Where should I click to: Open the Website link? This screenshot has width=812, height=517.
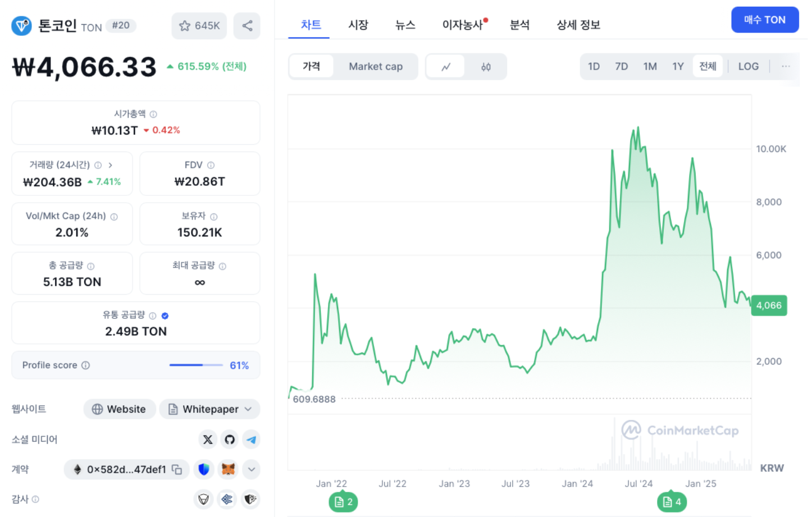[119, 409]
